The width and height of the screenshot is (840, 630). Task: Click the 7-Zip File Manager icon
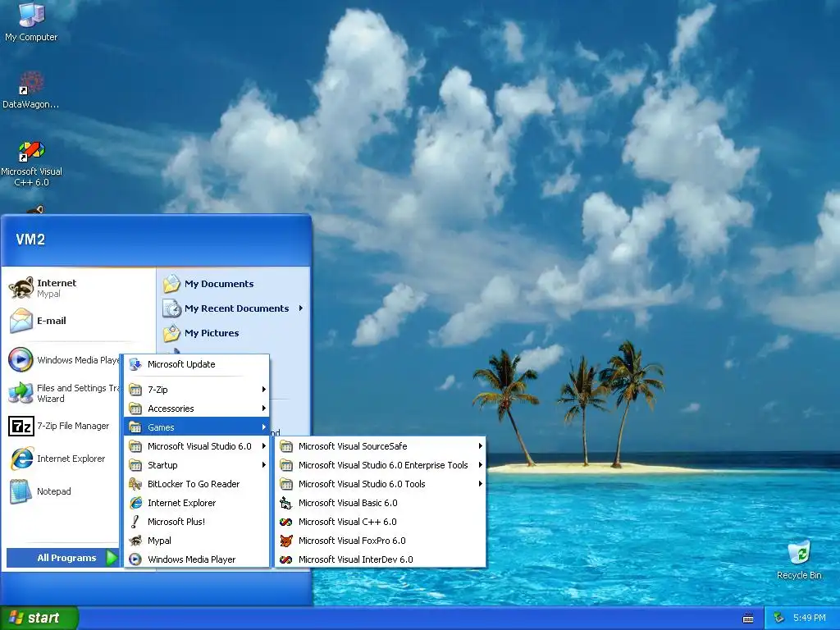click(x=21, y=426)
